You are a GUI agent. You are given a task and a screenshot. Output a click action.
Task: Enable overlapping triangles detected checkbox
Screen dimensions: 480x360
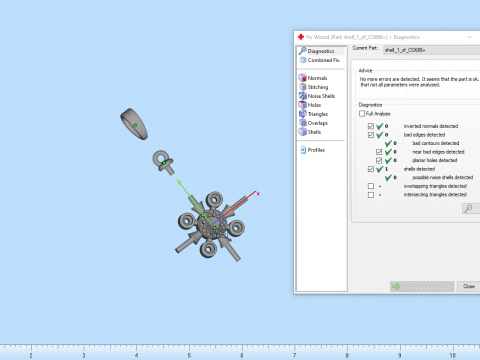click(371, 186)
